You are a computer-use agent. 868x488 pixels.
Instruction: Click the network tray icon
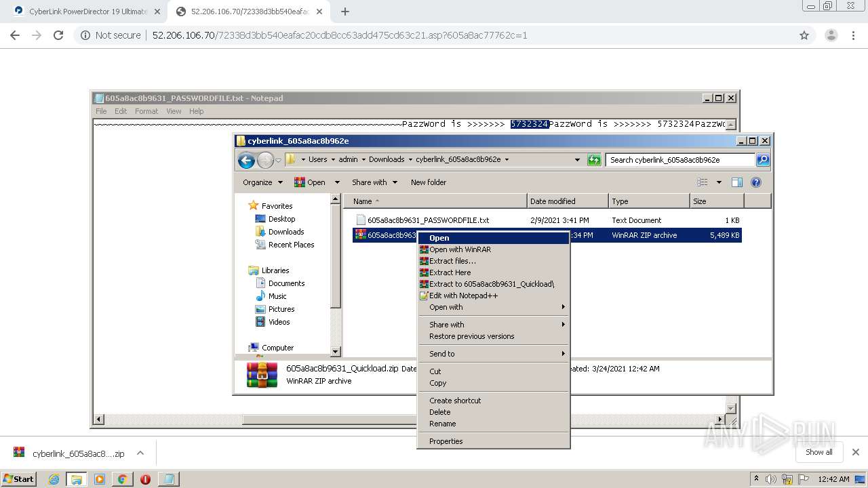tap(787, 479)
